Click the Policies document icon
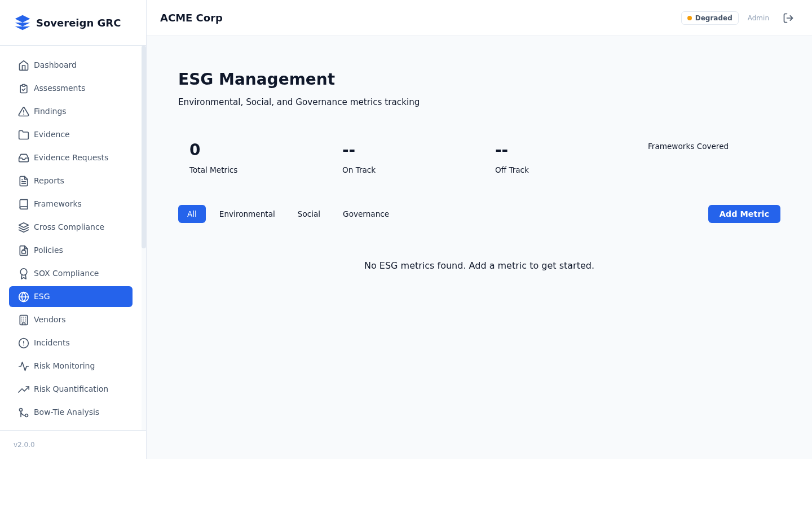The image size is (812, 508). click(x=24, y=250)
